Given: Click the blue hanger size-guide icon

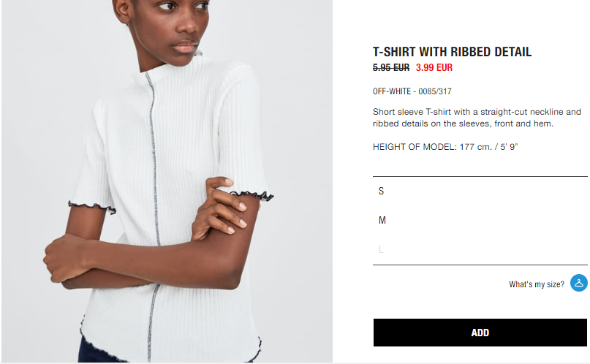Looking at the screenshot, I should tap(579, 283).
